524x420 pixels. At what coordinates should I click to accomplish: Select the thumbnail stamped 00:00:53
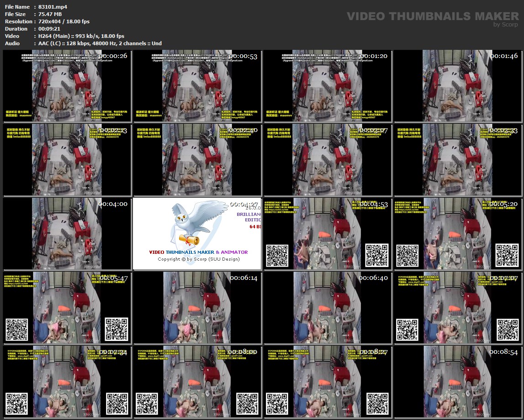197,86
